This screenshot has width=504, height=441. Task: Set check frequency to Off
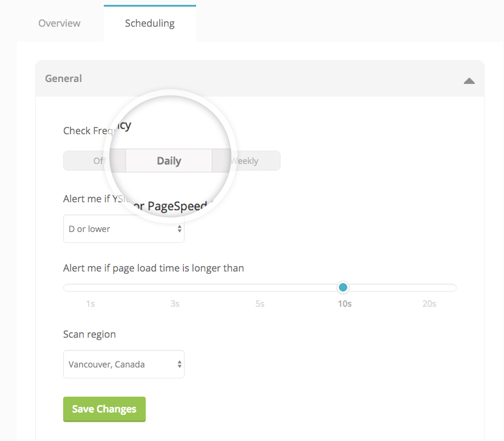click(x=95, y=161)
